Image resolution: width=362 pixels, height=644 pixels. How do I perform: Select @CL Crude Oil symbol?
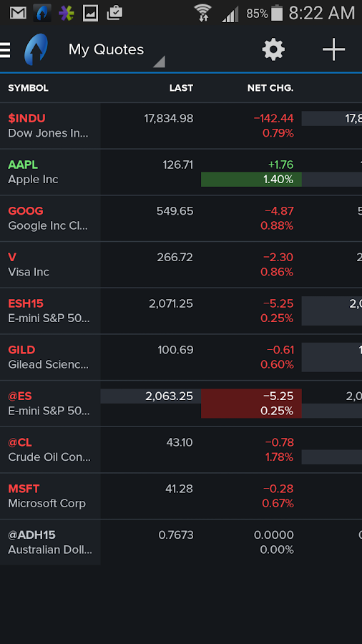(x=50, y=450)
